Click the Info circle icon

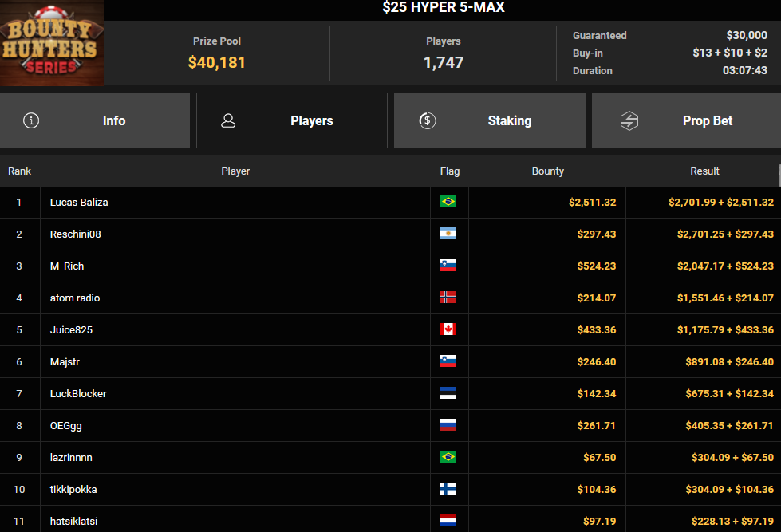coord(31,120)
